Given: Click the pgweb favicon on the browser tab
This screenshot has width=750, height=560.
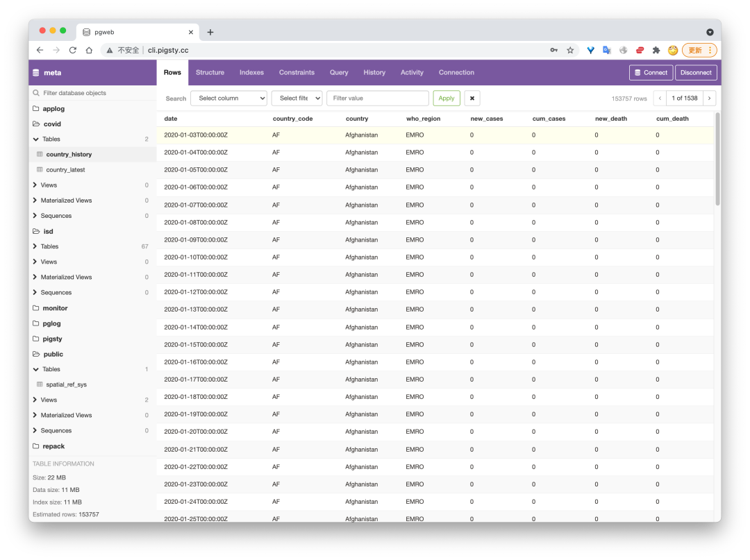Looking at the screenshot, I should tap(86, 31).
